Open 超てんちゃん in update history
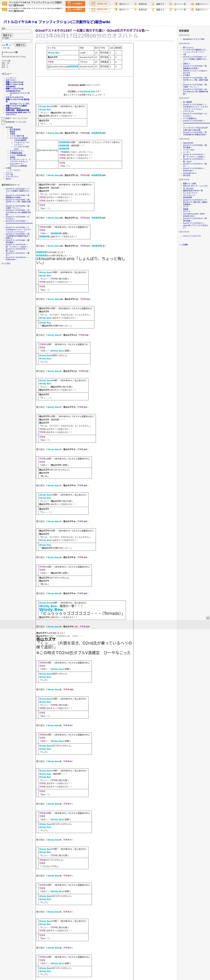The height and width of the screenshot is (980, 210). [x=188, y=48]
